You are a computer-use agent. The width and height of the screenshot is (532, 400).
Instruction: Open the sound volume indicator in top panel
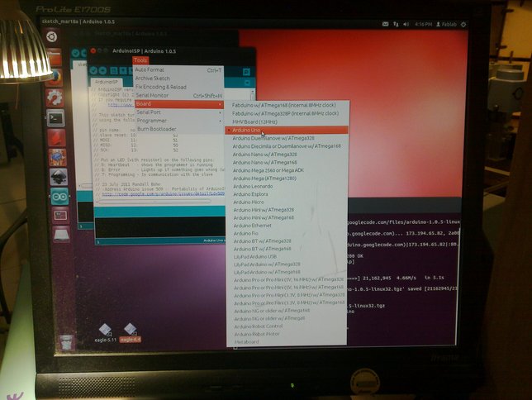pyautogui.click(x=406, y=24)
